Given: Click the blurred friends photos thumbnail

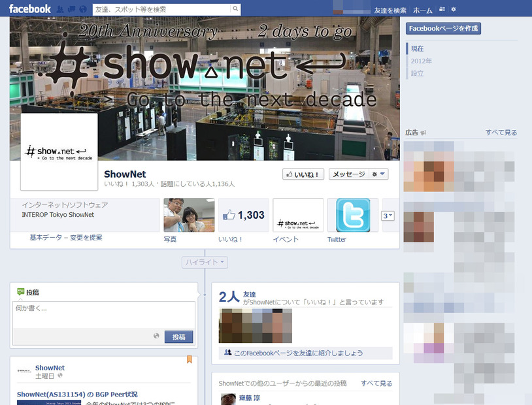Looking at the screenshot, I should [255, 325].
